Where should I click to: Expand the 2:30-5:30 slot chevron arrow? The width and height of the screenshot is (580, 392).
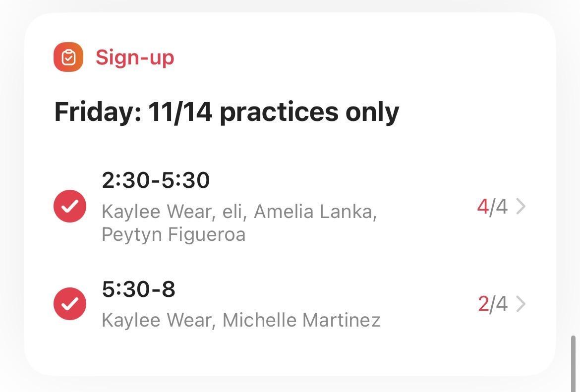521,206
